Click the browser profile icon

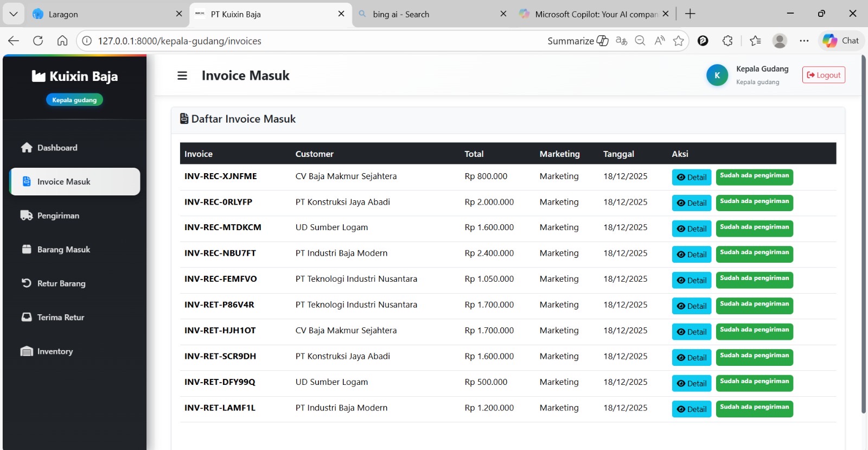pos(780,41)
